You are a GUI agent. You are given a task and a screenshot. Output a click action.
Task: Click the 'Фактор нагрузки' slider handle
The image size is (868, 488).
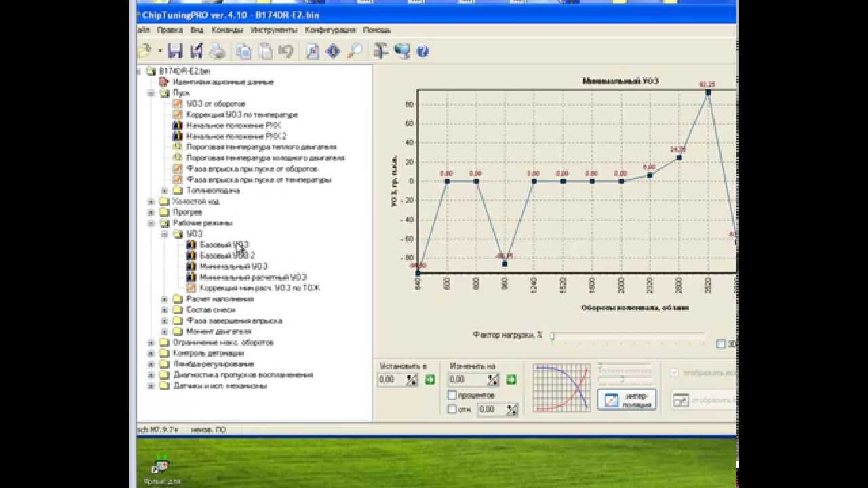pos(553,335)
